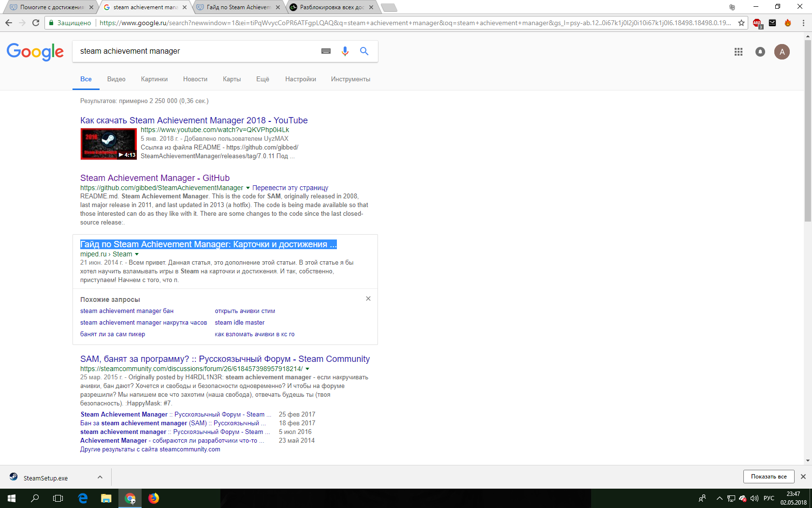Open GitHub result cached options arrow
Viewport: 812px width, 508px height.
248,188
